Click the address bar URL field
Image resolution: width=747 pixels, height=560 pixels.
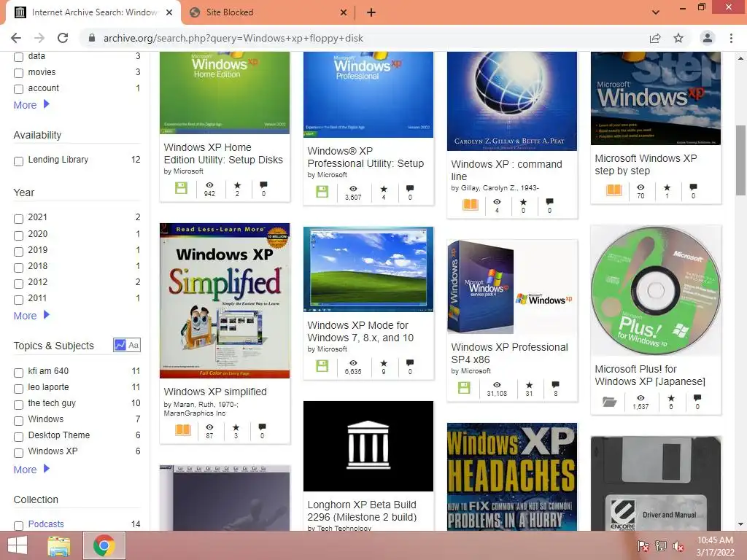tap(362, 38)
